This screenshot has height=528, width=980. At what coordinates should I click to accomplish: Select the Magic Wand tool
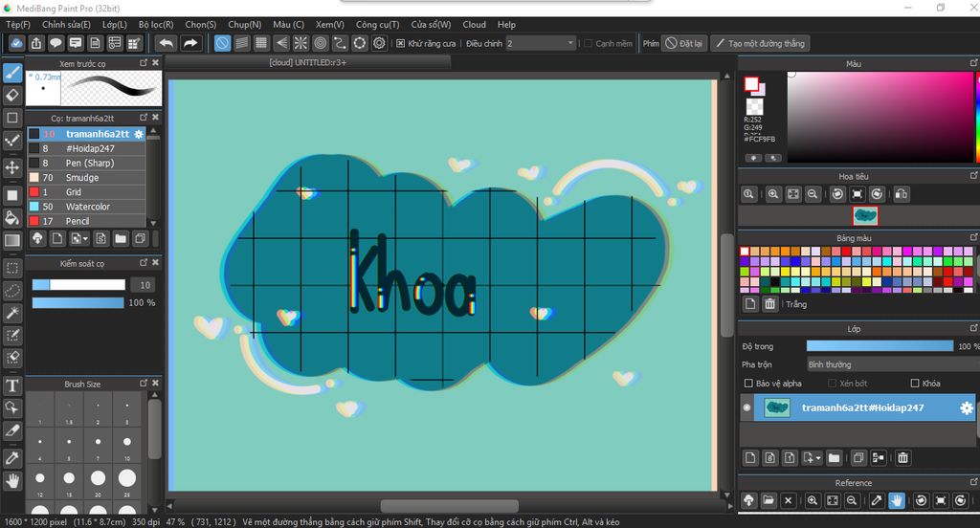(12, 313)
